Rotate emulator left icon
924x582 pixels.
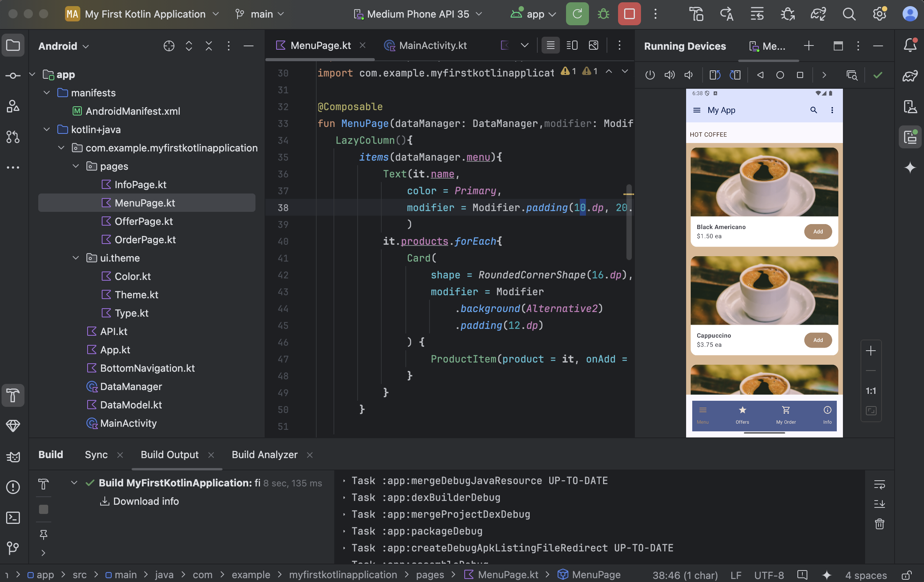[x=714, y=75]
